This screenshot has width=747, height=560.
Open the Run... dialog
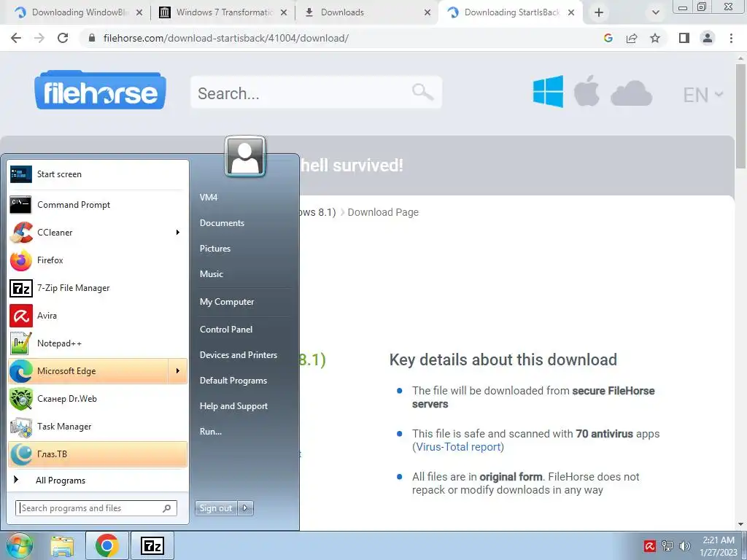[x=211, y=432]
